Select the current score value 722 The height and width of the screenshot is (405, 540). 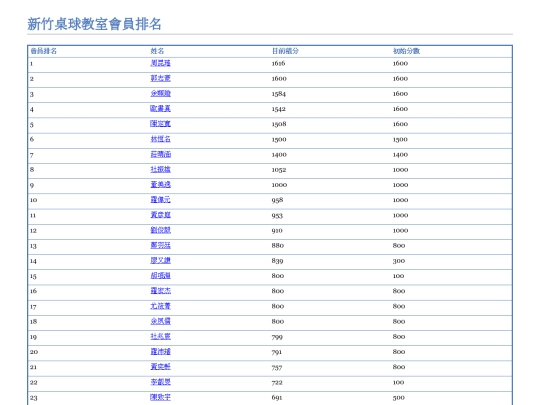[277, 382]
